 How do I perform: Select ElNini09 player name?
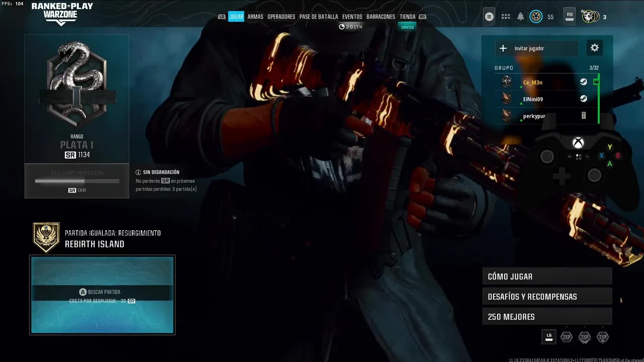point(533,99)
